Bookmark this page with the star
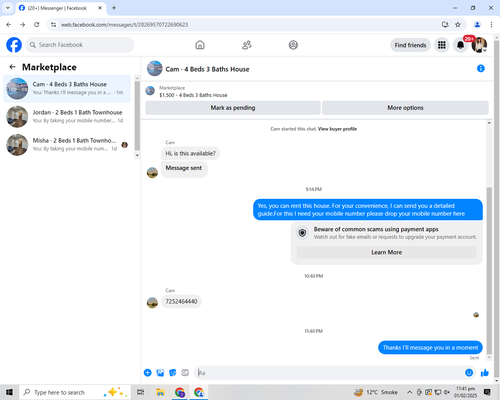This screenshot has width=500, height=400. (x=458, y=24)
